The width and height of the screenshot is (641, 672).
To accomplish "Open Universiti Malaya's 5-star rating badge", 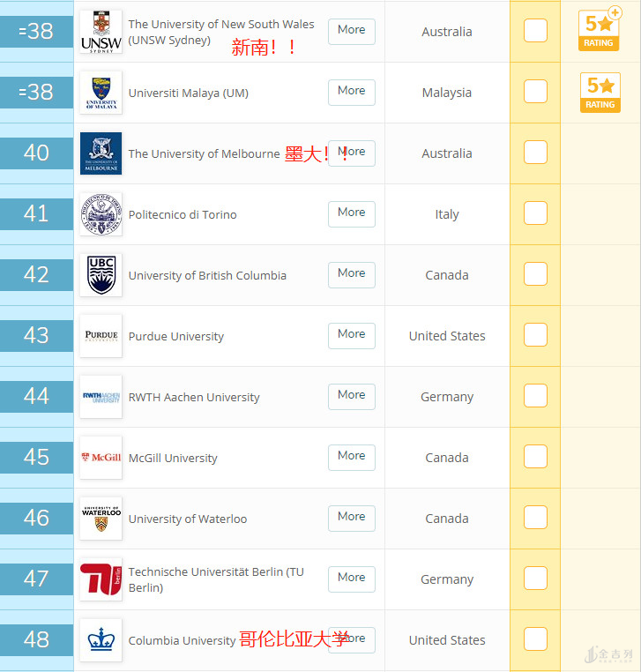I will coord(600,93).
